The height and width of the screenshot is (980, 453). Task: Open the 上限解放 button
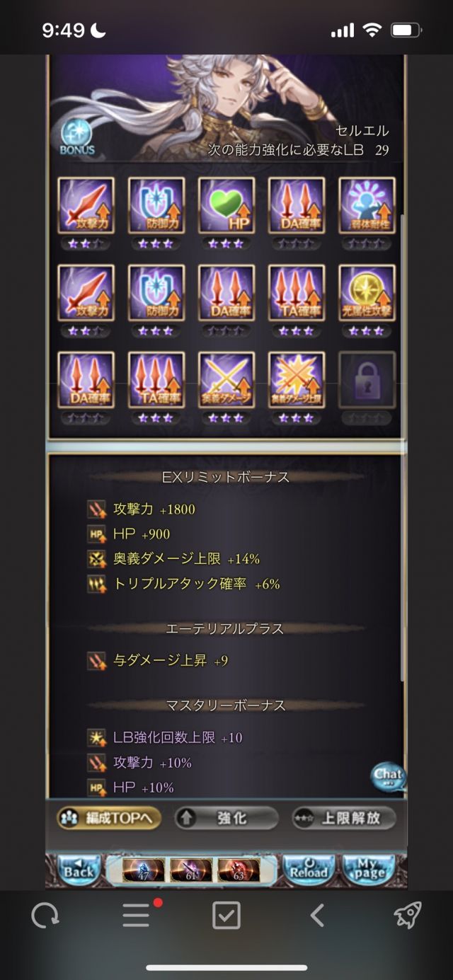343,818
